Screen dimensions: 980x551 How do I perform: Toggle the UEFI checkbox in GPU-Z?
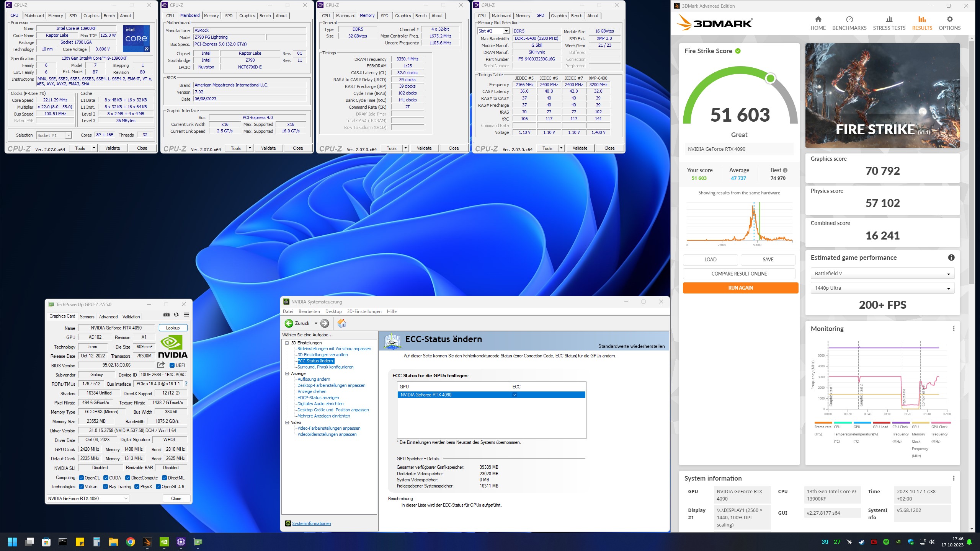(x=172, y=365)
